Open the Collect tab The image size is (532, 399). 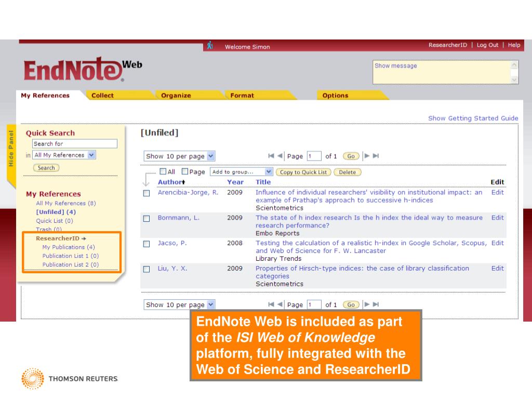102,96
